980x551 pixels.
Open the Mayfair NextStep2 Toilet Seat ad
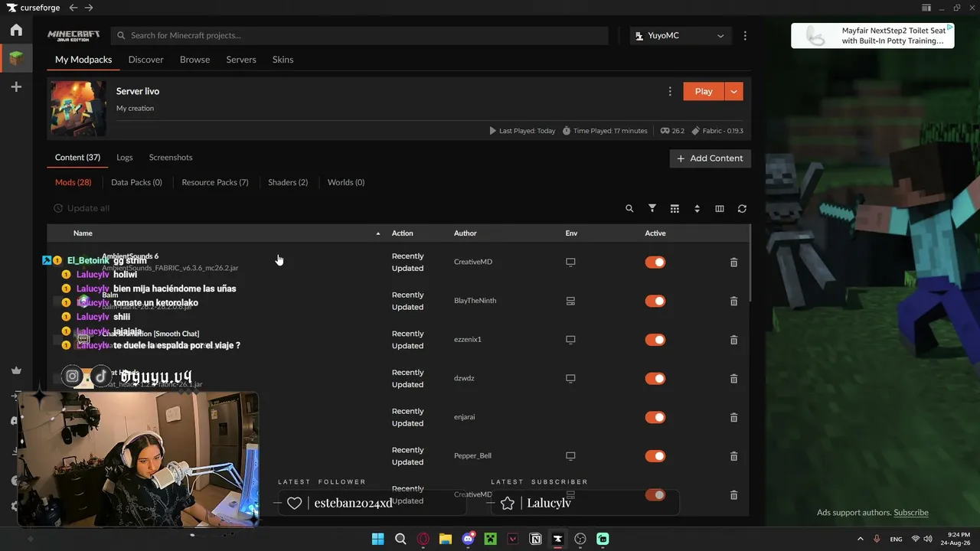tap(873, 36)
